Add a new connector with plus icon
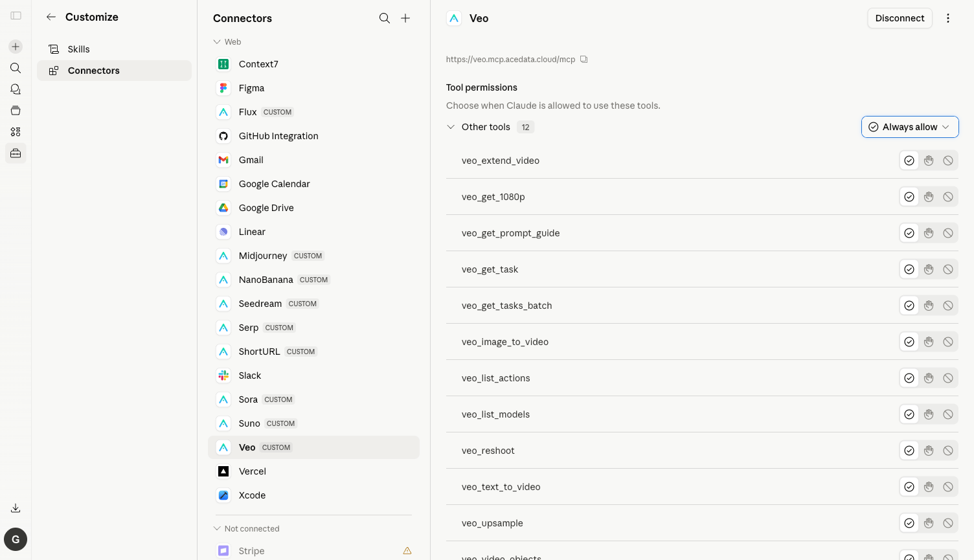Screen dimensions: 974x560 (x=405, y=18)
